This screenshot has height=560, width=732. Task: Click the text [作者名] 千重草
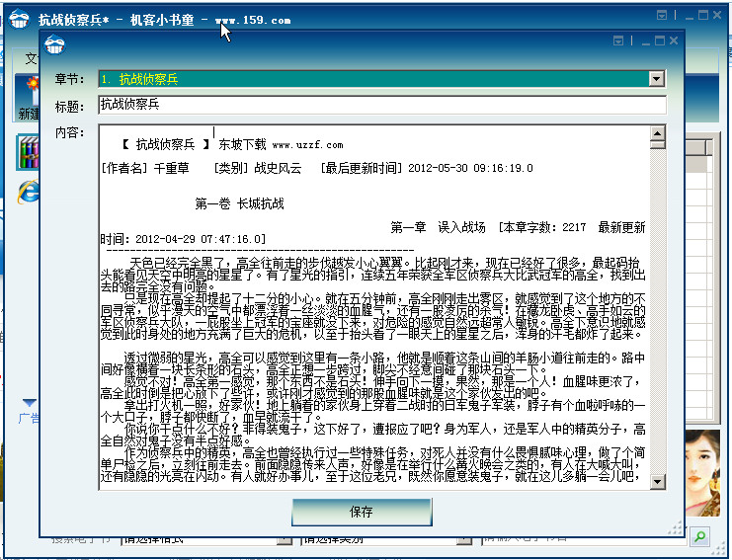point(145,168)
